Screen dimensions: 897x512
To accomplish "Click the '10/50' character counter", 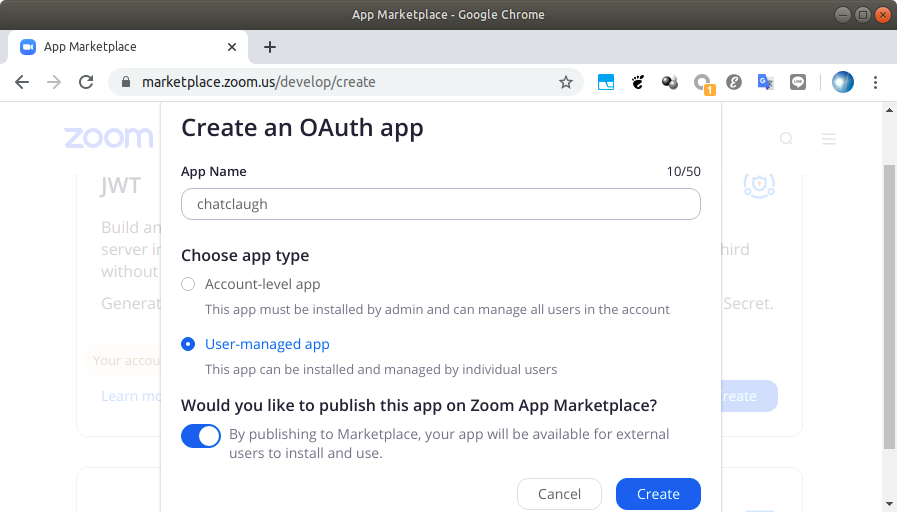I will (684, 172).
